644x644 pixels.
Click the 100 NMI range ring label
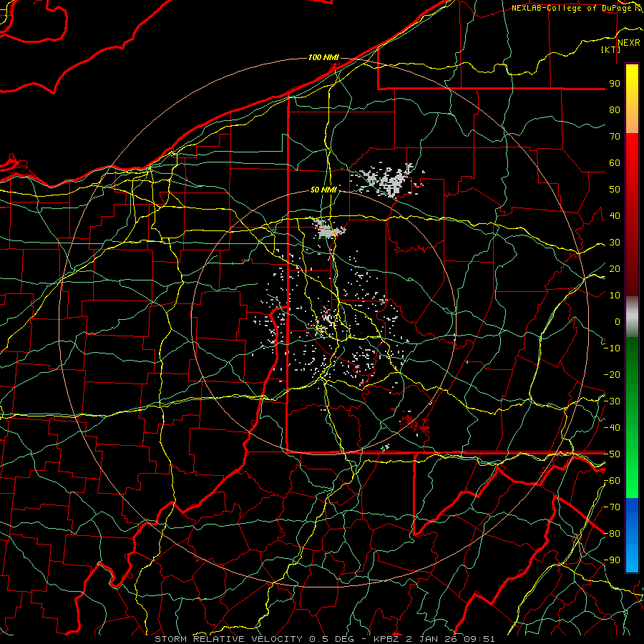click(323, 57)
